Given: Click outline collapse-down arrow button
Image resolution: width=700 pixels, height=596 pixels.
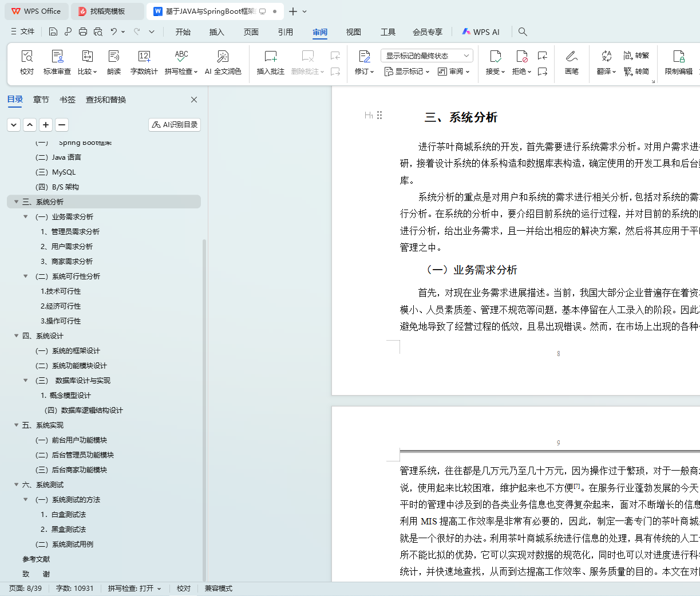Looking at the screenshot, I should pyautogui.click(x=14, y=124).
